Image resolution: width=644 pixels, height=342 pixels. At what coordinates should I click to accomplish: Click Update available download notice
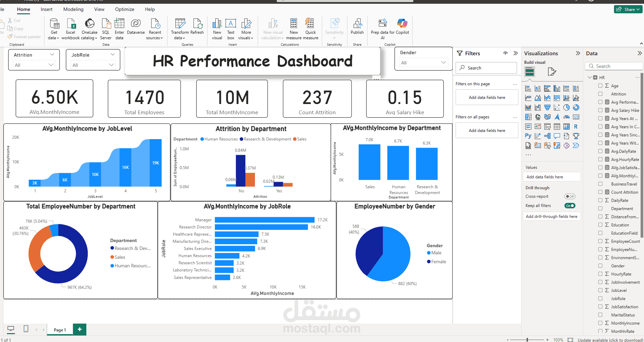click(x=610, y=340)
